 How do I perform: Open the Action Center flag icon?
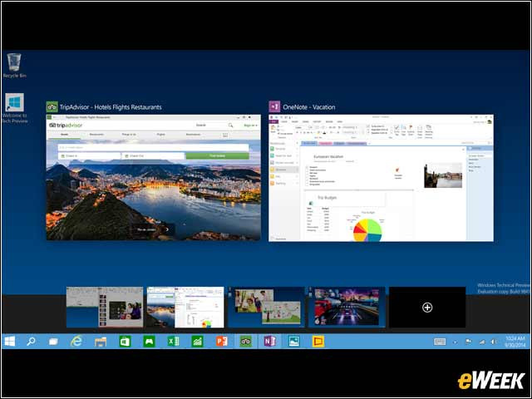[468, 342]
